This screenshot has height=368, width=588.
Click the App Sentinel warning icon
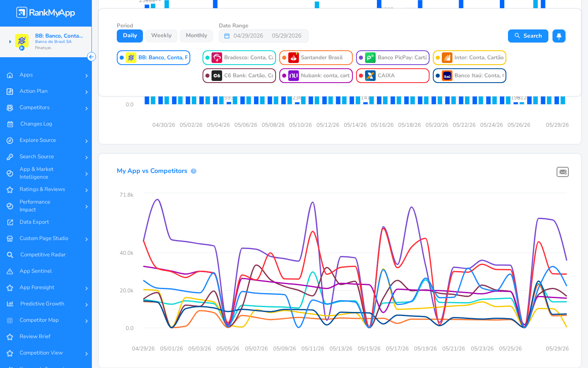[x=10, y=272]
